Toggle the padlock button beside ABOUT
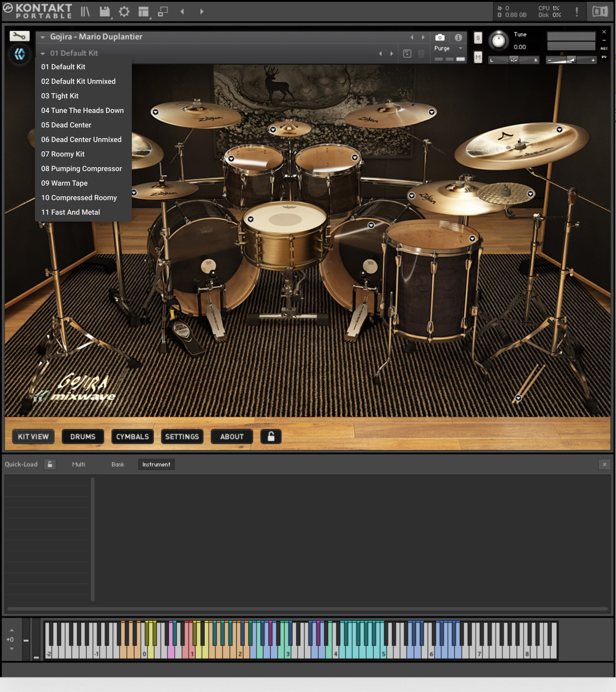 click(271, 436)
